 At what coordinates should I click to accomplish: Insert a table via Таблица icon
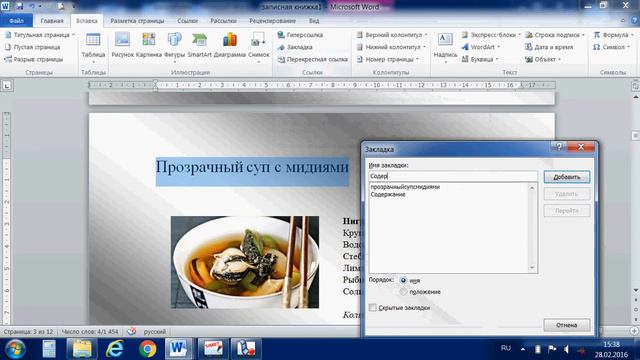point(93,46)
